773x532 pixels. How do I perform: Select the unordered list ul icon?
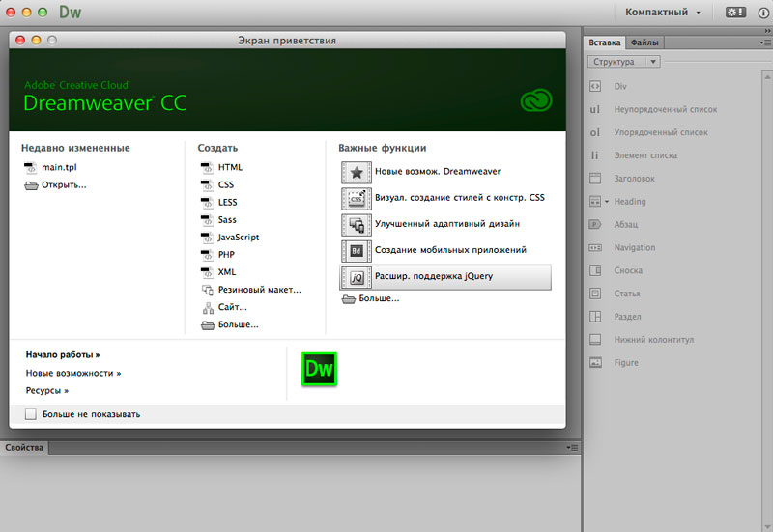click(x=595, y=109)
